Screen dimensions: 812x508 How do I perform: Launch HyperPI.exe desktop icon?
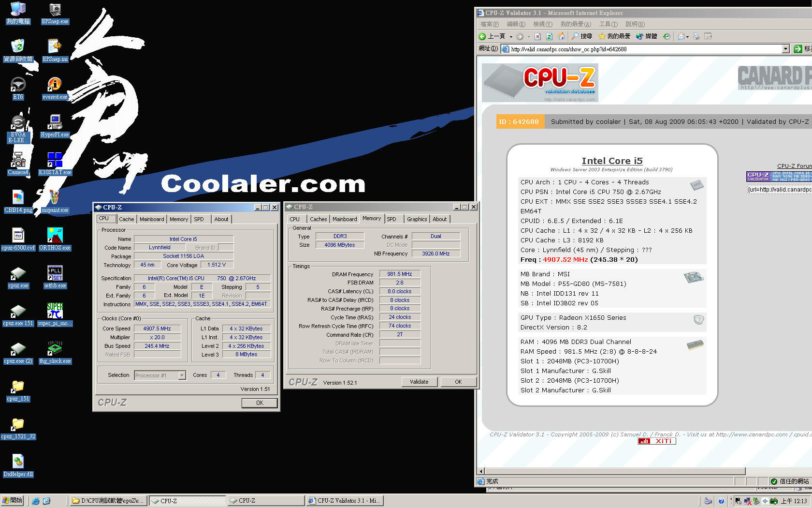click(55, 127)
